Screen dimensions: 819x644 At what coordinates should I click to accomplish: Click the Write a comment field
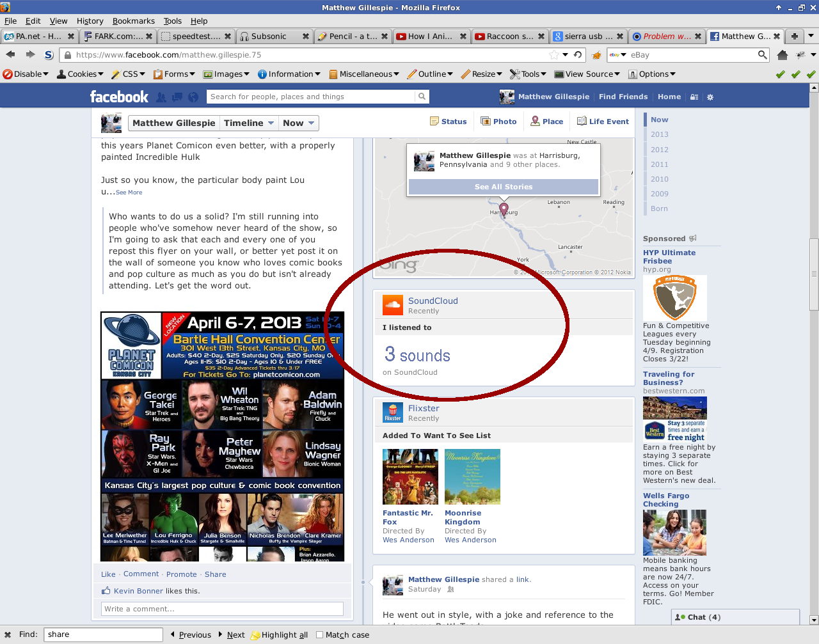(222, 609)
